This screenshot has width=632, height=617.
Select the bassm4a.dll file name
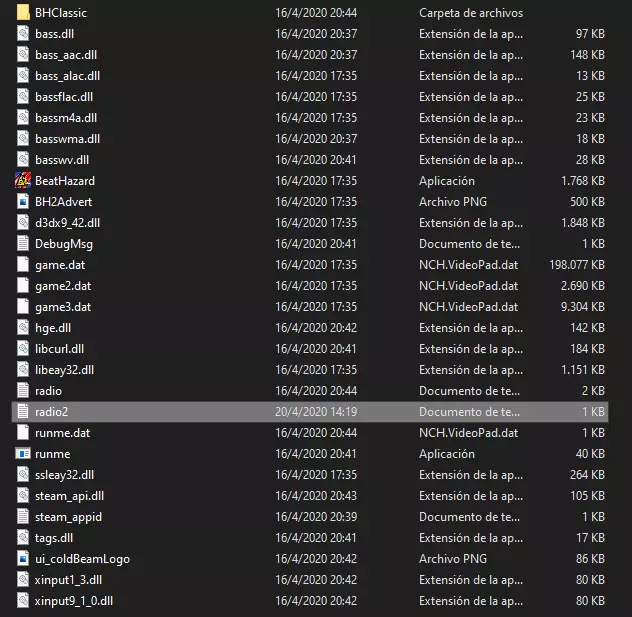[x=66, y=118]
